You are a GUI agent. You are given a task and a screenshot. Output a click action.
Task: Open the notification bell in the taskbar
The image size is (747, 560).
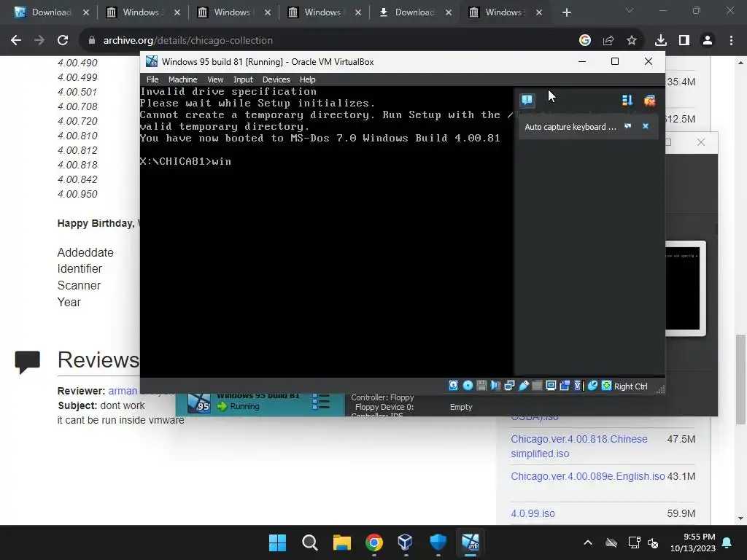tap(727, 542)
